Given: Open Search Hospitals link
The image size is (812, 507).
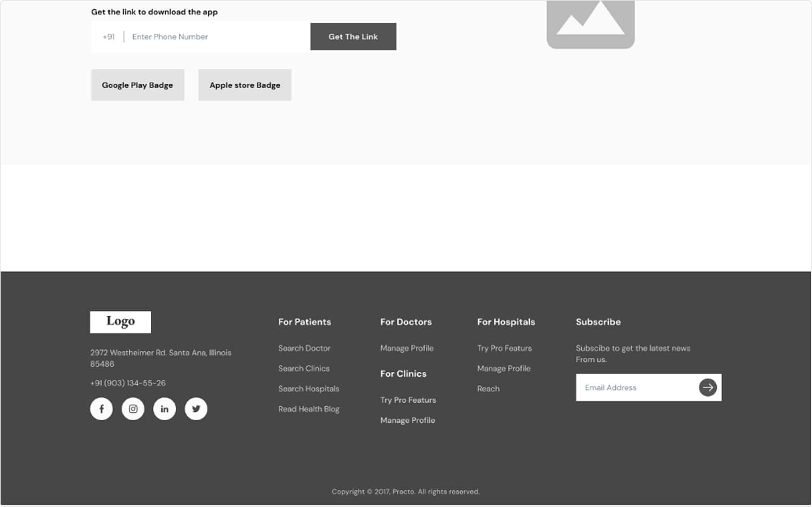Looking at the screenshot, I should coord(308,389).
